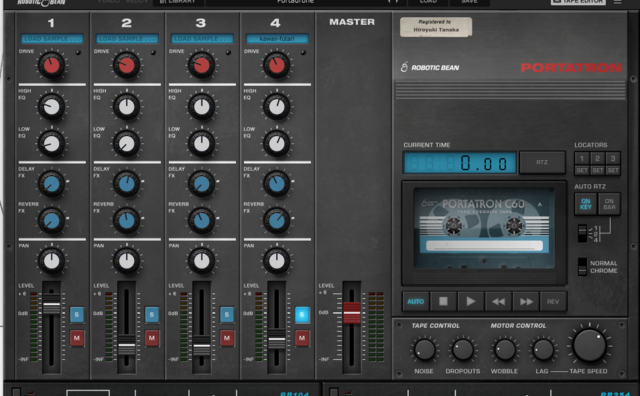Click channel 4 Drive knob
640x396 pixels.
(x=277, y=65)
